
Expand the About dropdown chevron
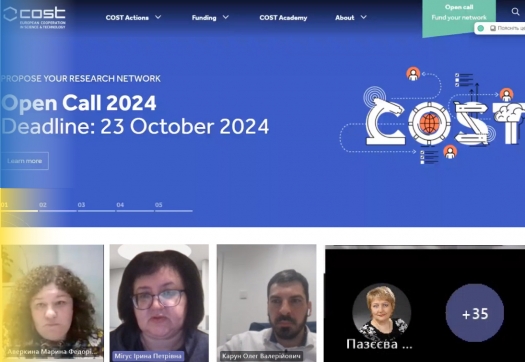(x=363, y=17)
